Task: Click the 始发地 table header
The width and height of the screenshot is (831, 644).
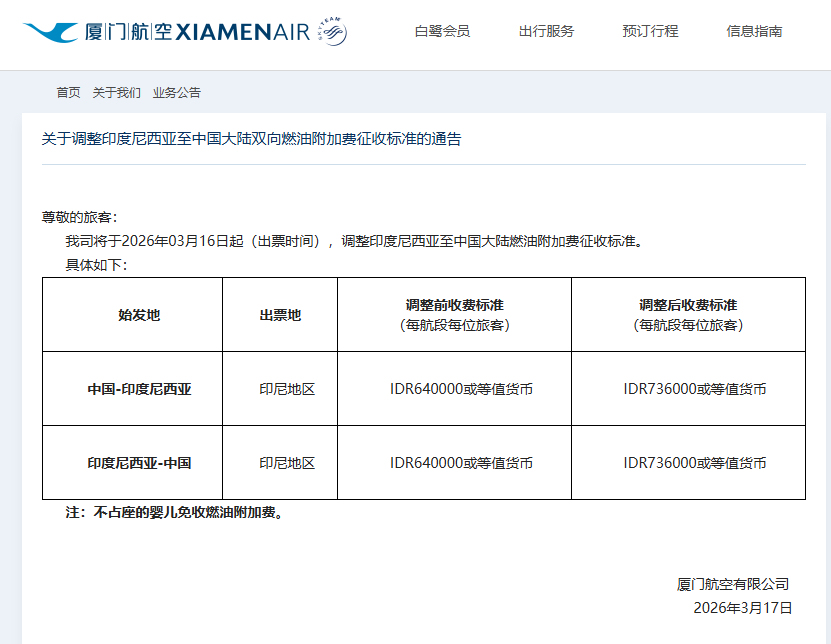Action: tap(139, 315)
